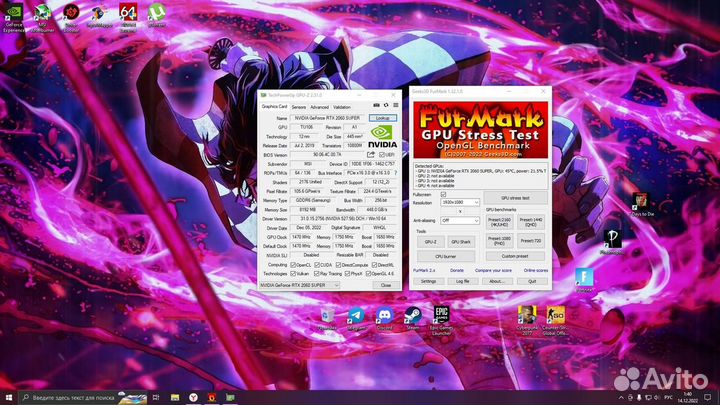Toggle DirectML checkbox
720x405 pixels.
[x=375, y=265]
